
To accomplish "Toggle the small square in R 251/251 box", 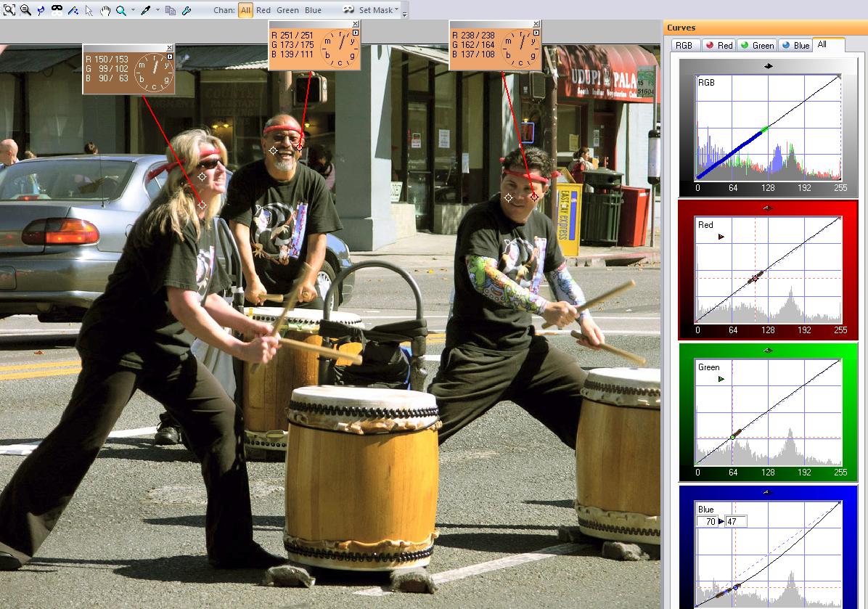I will [x=356, y=33].
